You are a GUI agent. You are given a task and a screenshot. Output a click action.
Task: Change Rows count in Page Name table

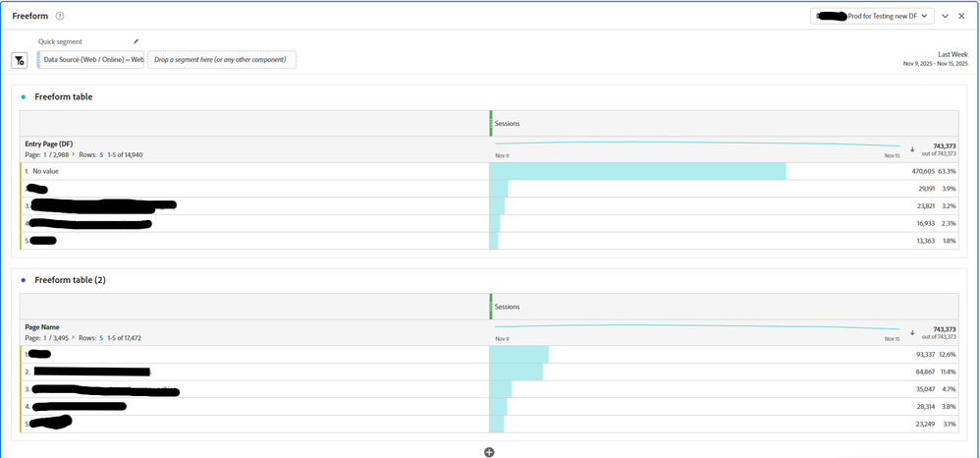click(101, 338)
